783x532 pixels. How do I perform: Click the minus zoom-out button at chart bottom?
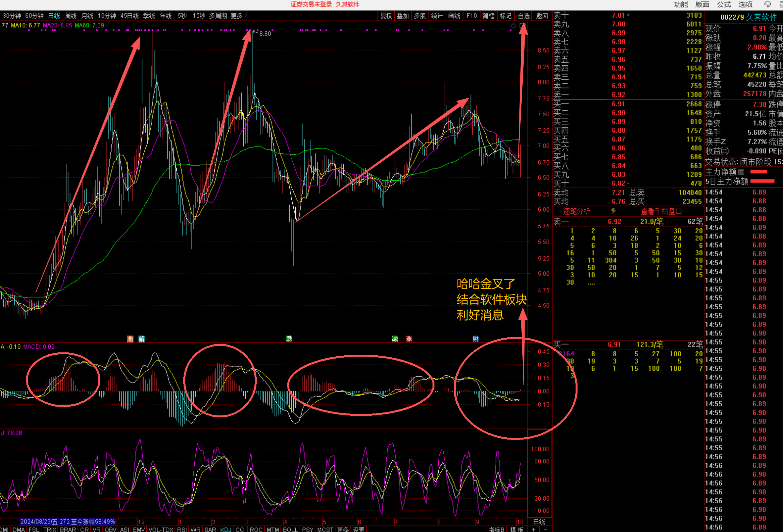pyautogui.click(x=545, y=529)
